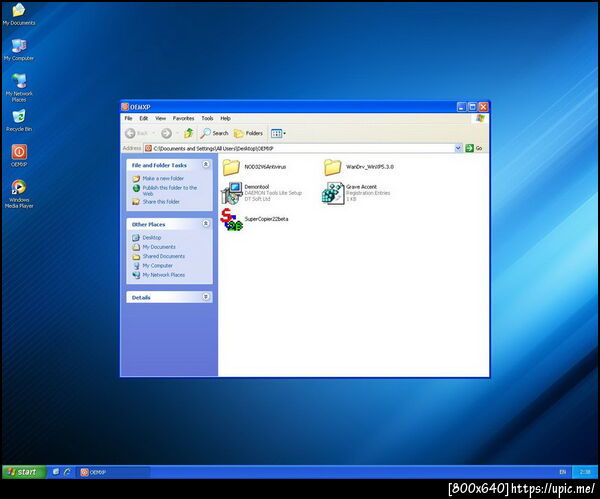Expand the Details panel

pos(205,297)
